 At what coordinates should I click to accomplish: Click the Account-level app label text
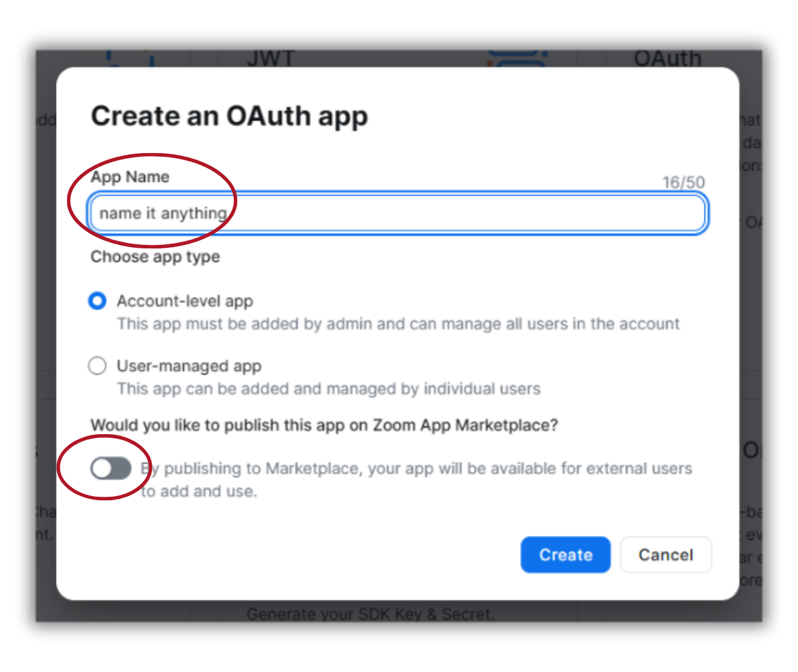click(185, 301)
